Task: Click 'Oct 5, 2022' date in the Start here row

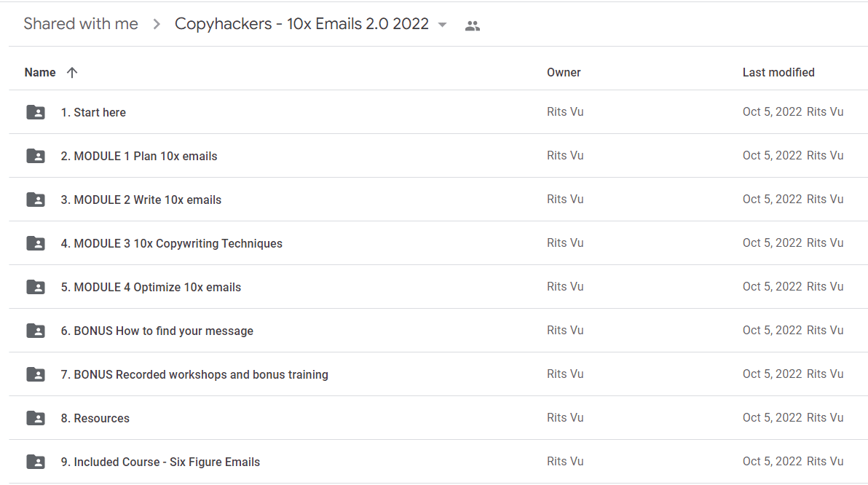Action: (x=772, y=112)
